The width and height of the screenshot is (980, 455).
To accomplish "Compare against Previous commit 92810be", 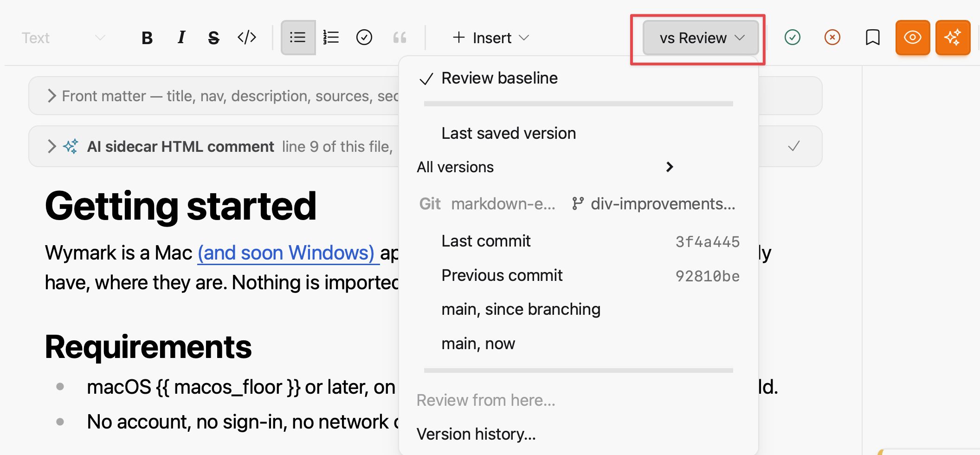I will (x=579, y=276).
